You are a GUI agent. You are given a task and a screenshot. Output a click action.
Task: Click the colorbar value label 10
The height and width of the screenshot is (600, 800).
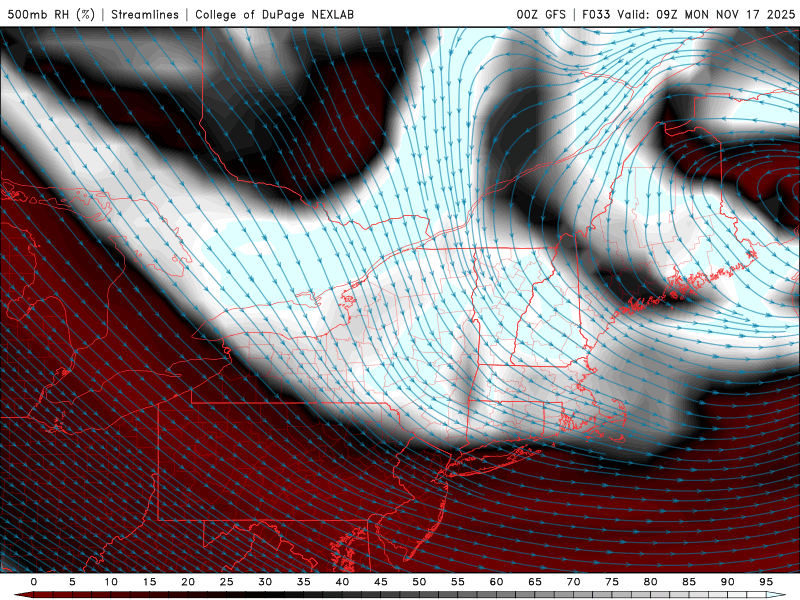pos(111,582)
